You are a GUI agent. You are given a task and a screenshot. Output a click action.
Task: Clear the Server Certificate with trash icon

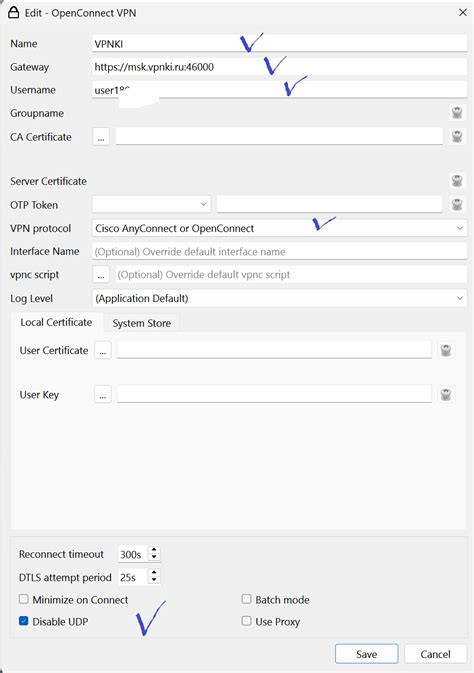457,181
